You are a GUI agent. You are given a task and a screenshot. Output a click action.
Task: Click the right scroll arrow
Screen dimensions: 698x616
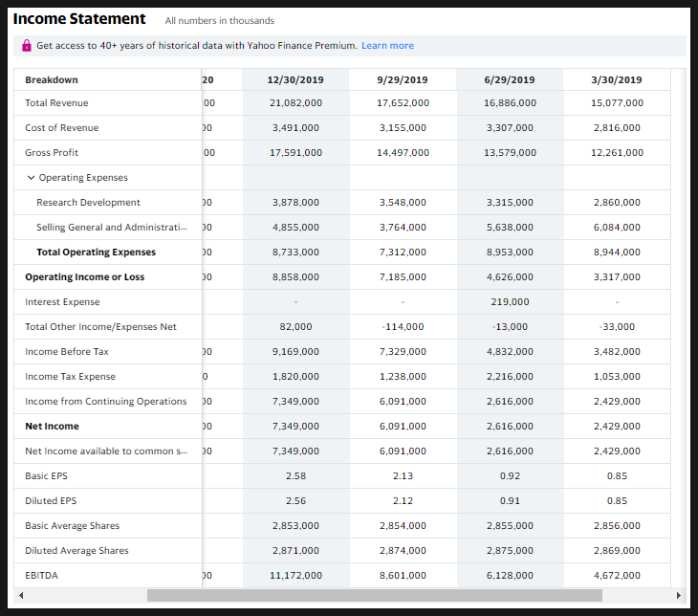pyautogui.click(x=679, y=595)
